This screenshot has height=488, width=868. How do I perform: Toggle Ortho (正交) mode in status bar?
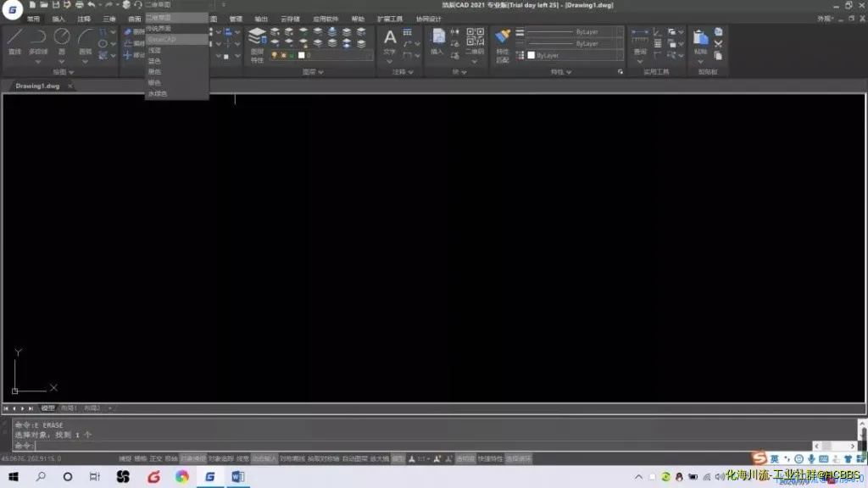click(156, 458)
